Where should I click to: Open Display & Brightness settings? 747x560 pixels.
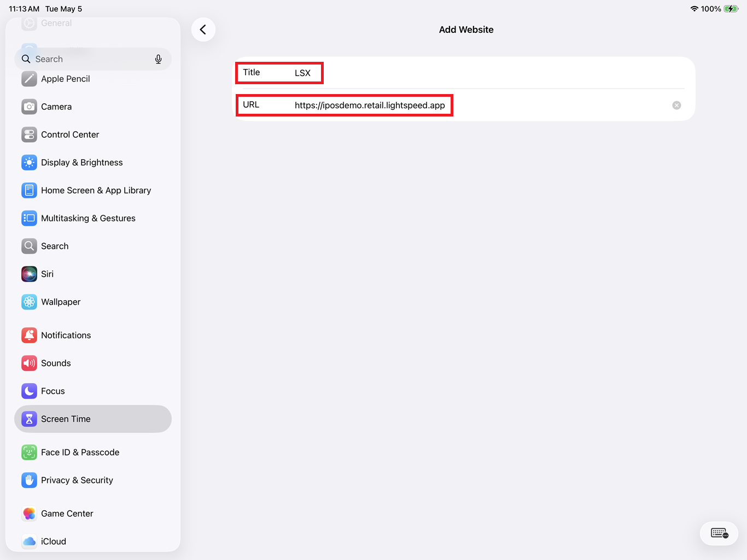click(93, 162)
